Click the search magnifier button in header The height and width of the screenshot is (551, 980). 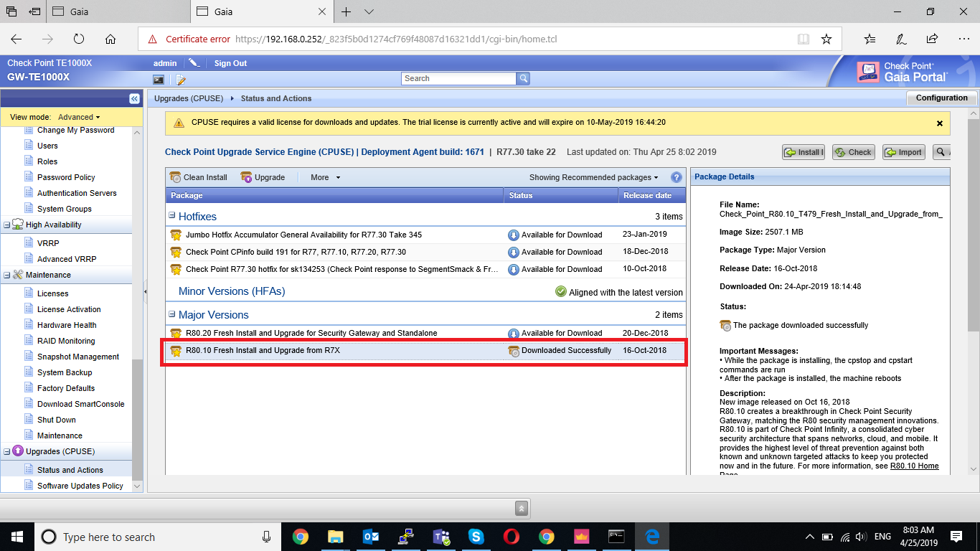tap(524, 78)
